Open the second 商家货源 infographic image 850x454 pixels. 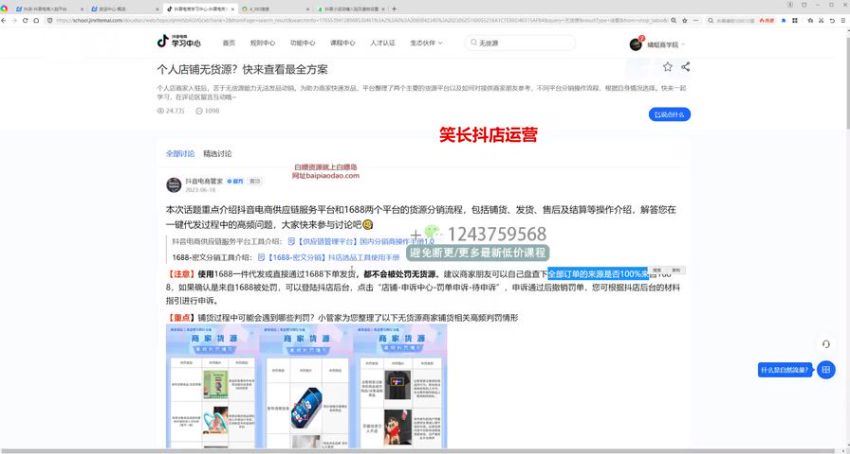[x=306, y=386]
